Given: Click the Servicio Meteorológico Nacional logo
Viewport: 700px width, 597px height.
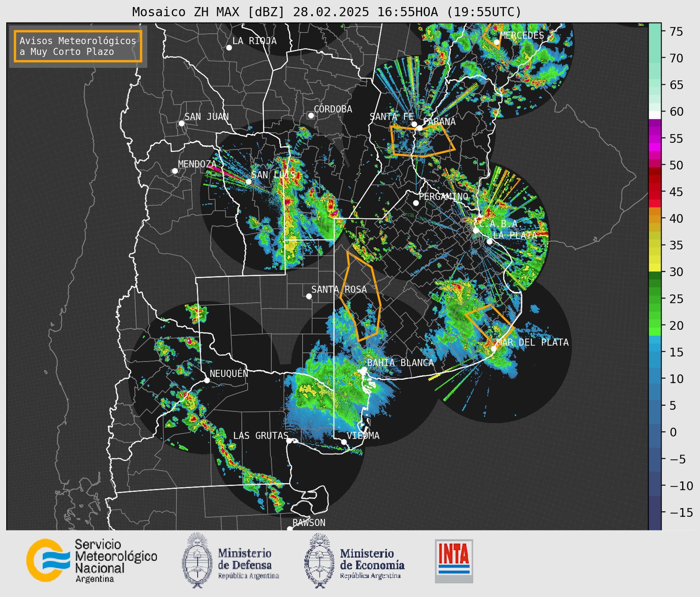Looking at the screenshot, I should (92, 560).
